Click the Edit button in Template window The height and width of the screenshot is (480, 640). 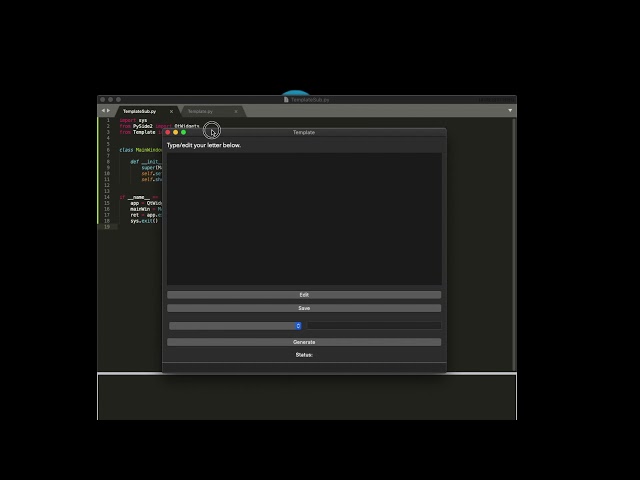coord(304,295)
